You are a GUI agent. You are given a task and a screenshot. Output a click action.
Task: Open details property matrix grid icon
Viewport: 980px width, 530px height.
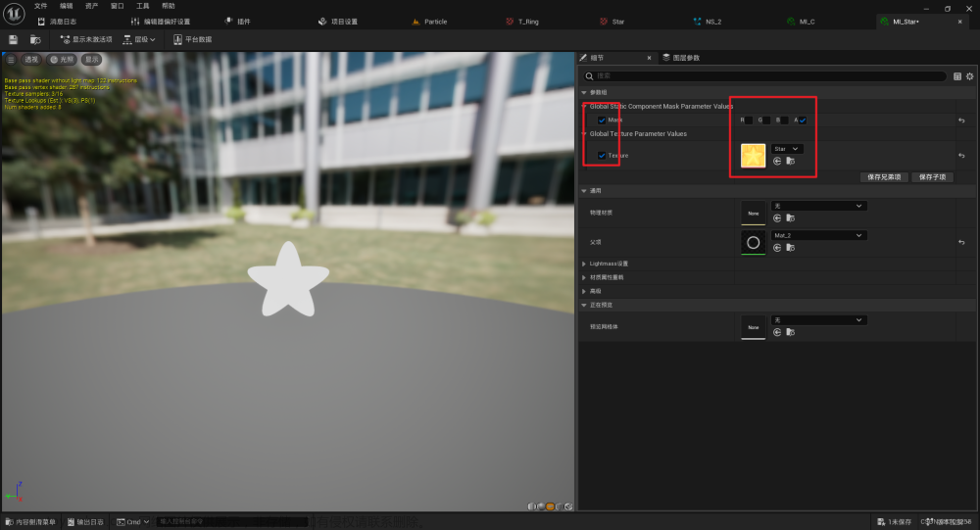pos(957,76)
